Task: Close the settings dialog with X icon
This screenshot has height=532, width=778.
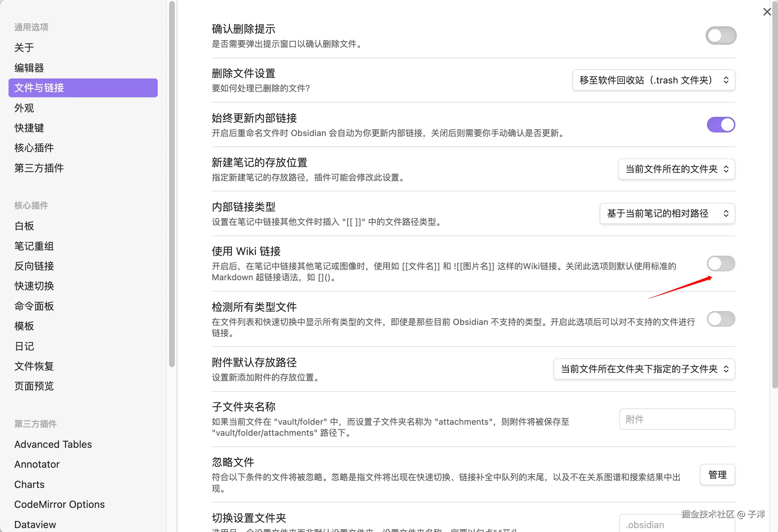Action: 767,12
